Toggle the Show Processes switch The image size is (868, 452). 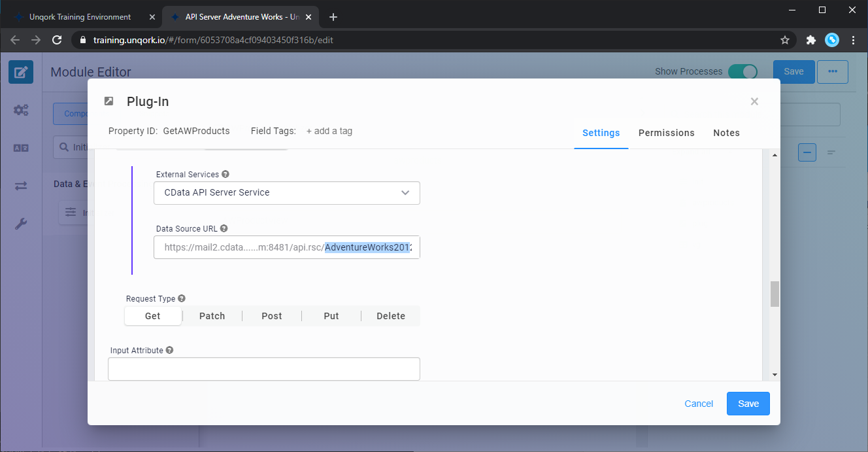[x=743, y=72]
